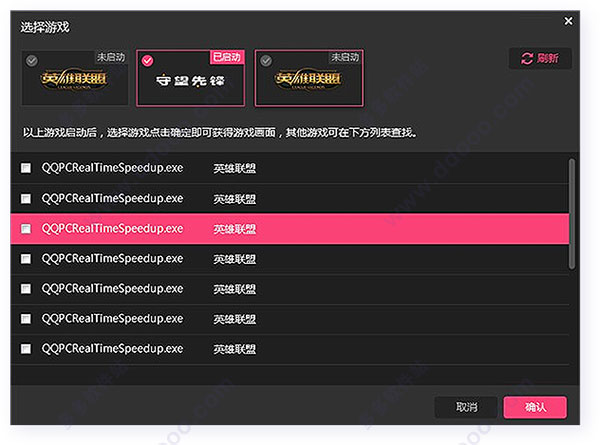Screen dimensions: 600x445
Task: Click 英雄联盟 label in the pink highlighted row
Action: tap(235, 229)
